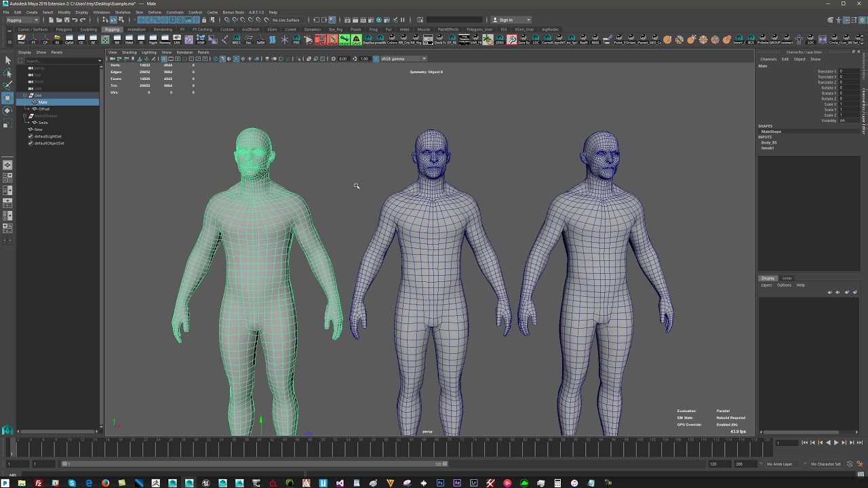Switch to the Anim layer tab

coord(787,279)
